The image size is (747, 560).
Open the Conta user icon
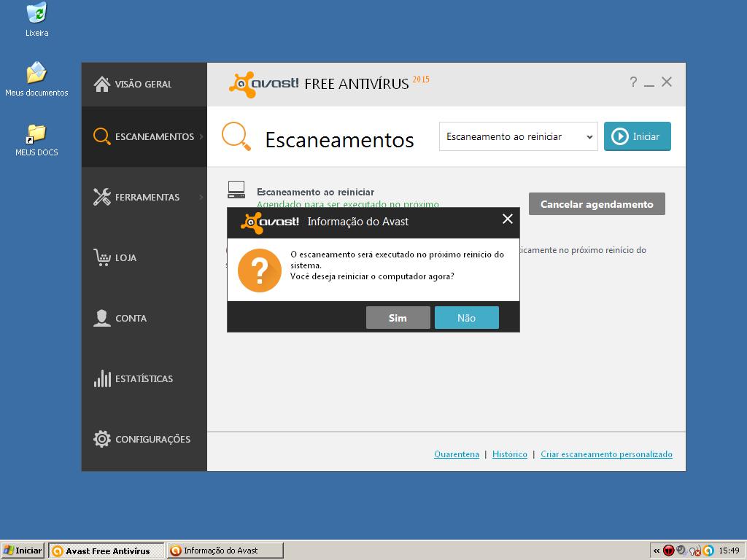click(x=102, y=318)
